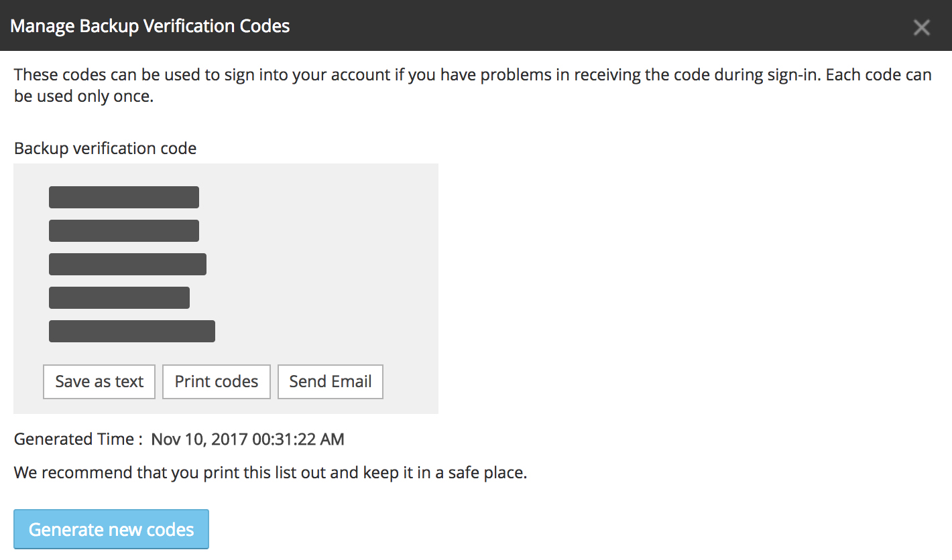Viewport: 952px width, 560px height.
Task: Click the phrase 'be used only once'
Action: [84, 96]
